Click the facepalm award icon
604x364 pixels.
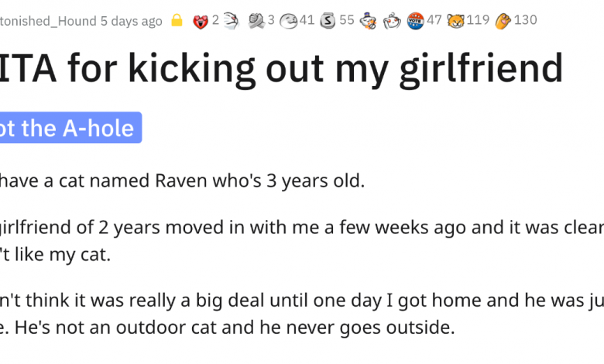tap(288, 20)
